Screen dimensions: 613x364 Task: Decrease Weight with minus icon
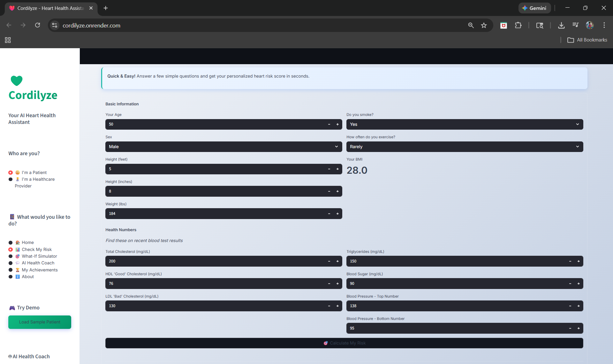(x=329, y=214)
